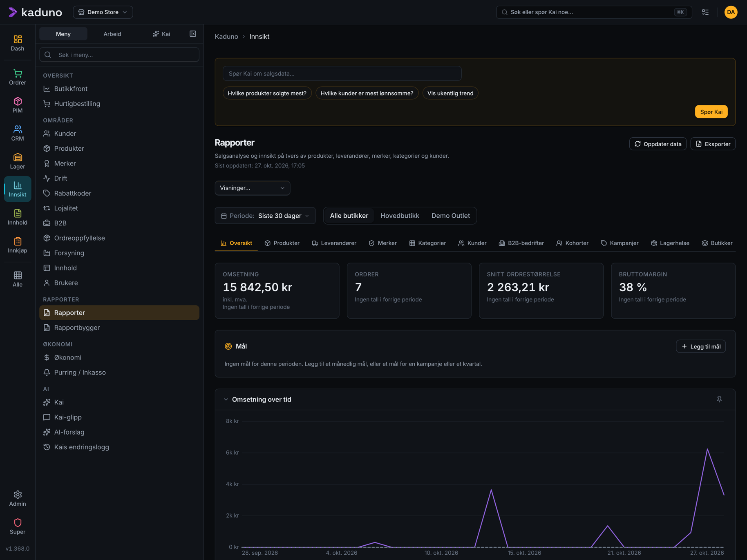Focus the global Søk eller spør Kai field

pos(594,12)
